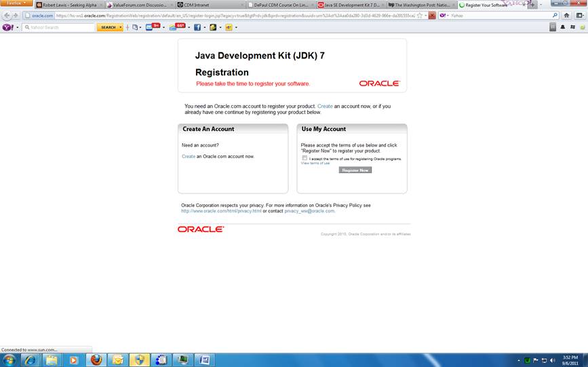
Task: Open Windows Media Player from the taskbar
Action: click(x=73, y=360)
